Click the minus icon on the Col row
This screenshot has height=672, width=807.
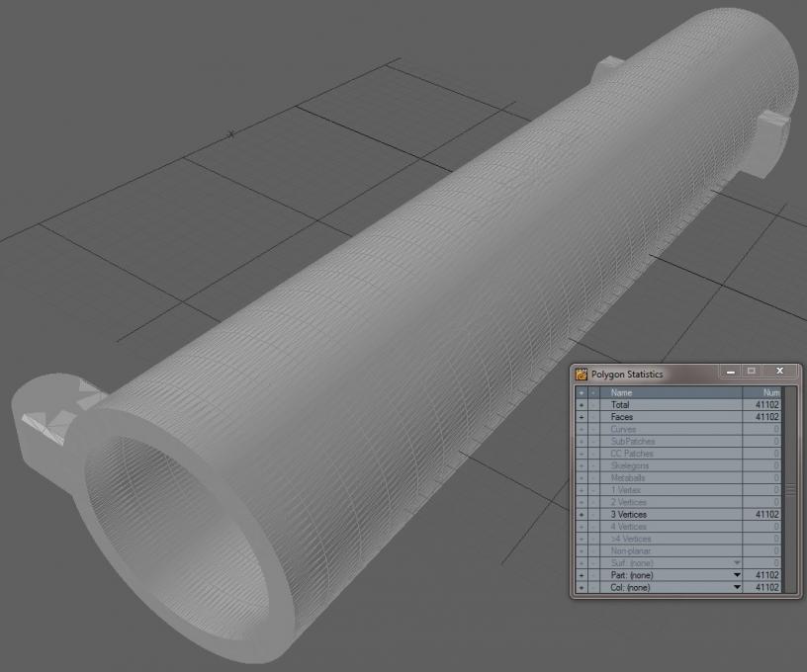(x=593, y=588)
